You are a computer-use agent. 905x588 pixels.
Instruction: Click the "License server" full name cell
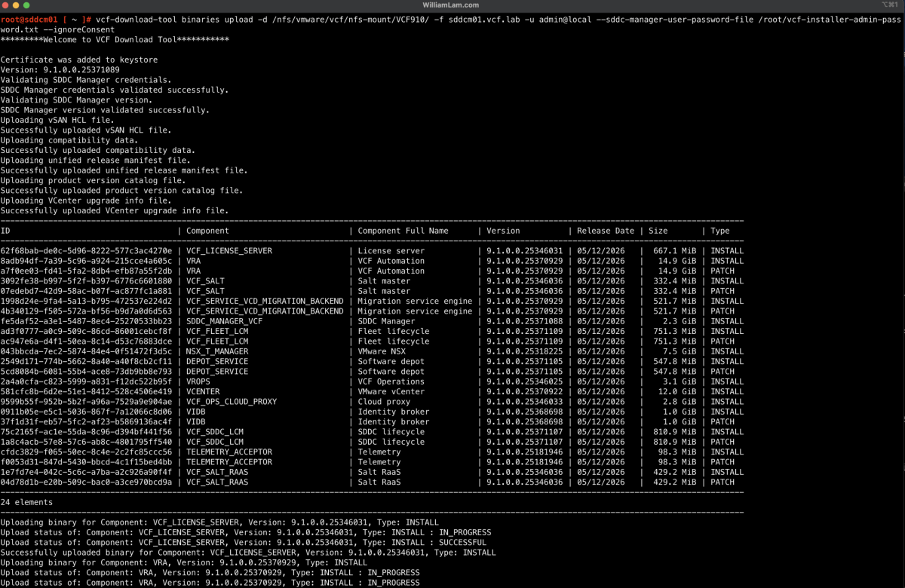click(x=391, y=250)
